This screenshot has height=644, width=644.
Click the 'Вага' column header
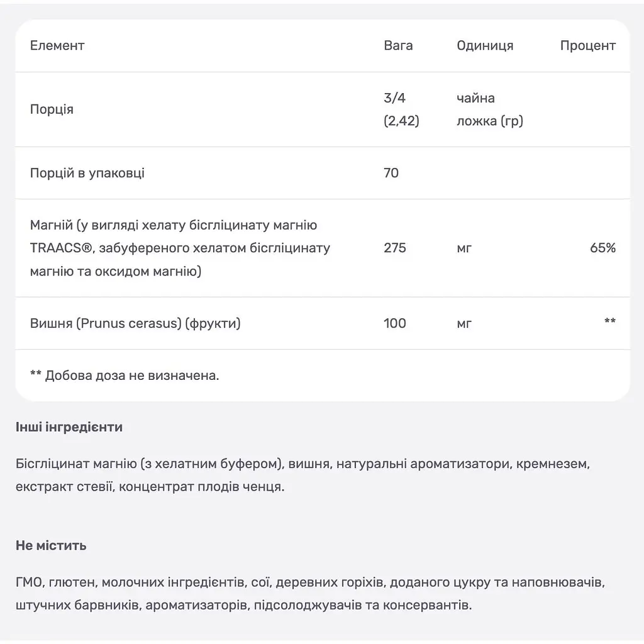pos(398,45)
